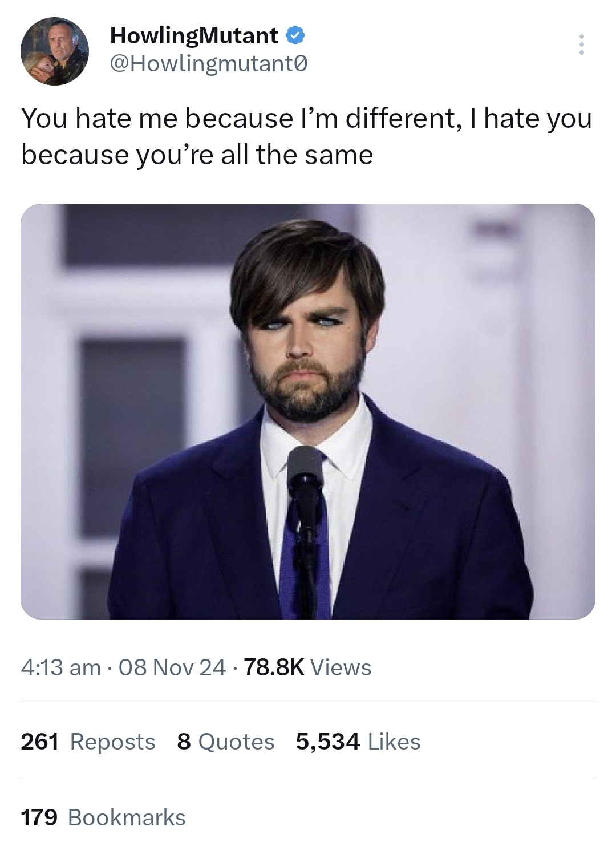Click the 08 Nov 24 date

(172, 667)
